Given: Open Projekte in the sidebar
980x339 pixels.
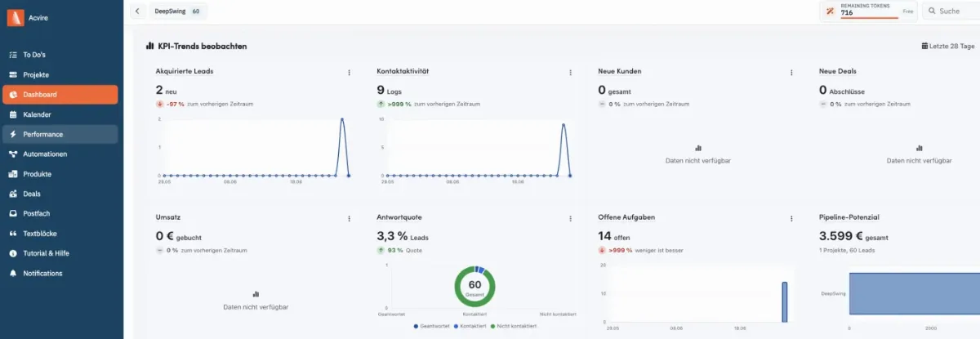Looking at the screenshot, I should (x=60, y=74).
